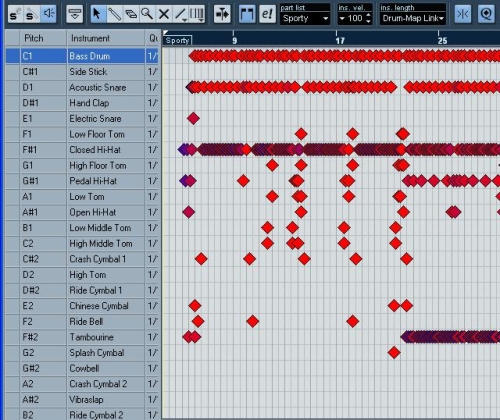The width and height of the screenshot is (500, 420).
Task: Click bar 9 on the ruler
Action: 234,41
